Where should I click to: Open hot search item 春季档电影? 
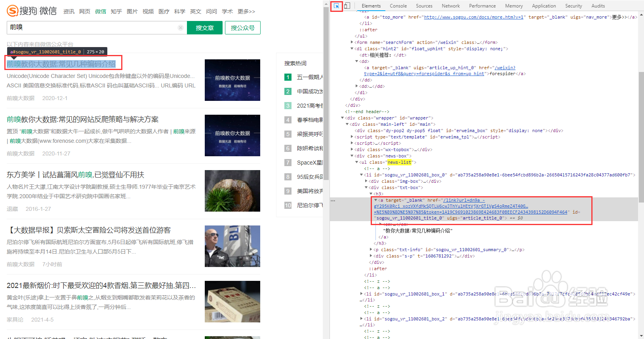[x=310, y=120]
